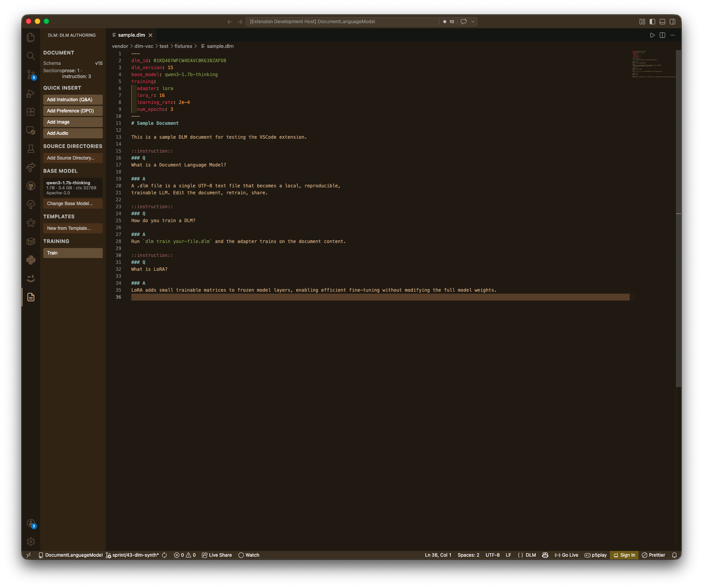Split the editor to the right
This screenshot has height=588, width=703.
click(x=662, y=35)
